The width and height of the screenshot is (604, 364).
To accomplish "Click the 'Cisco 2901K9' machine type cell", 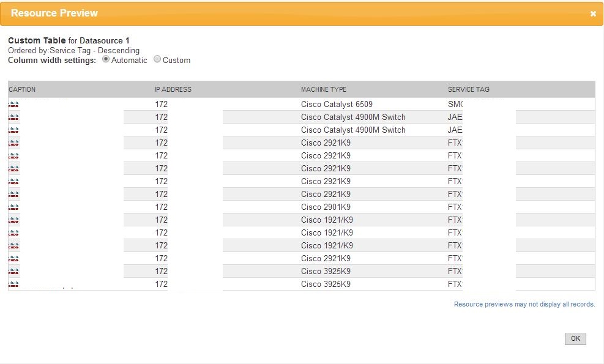I will (x=326, y=207).
